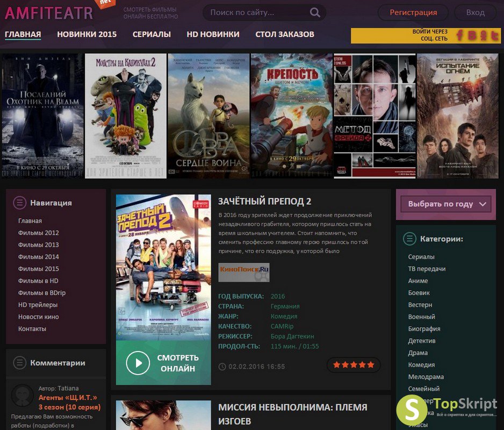This screenshot has width=504, height=430.
Task: Open the Метод Фрейда 2 poster
Action: point(375,116)
